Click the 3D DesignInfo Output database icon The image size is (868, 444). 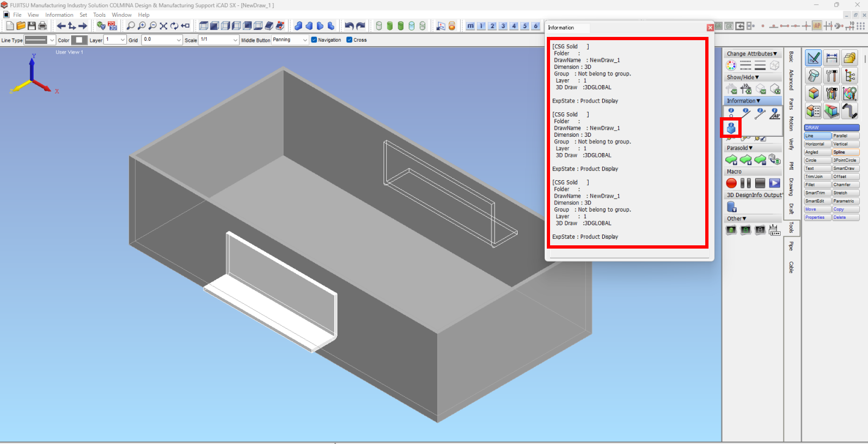click(731, 207)
